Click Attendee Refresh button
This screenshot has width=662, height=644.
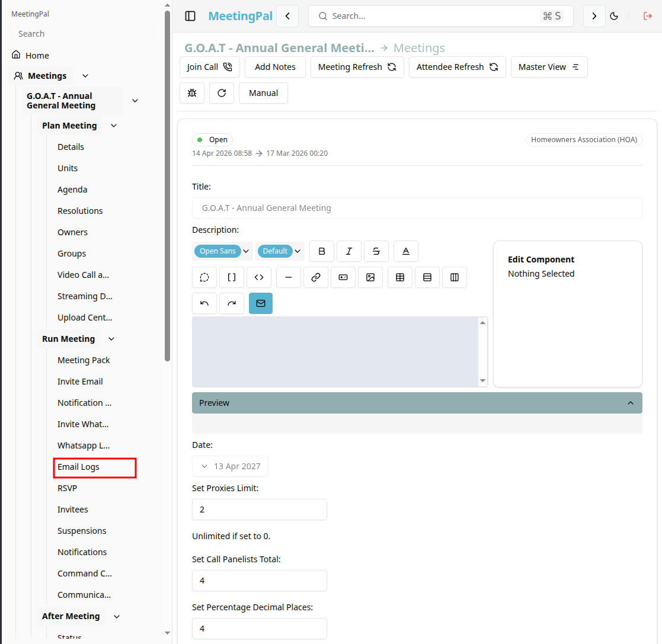457,67
